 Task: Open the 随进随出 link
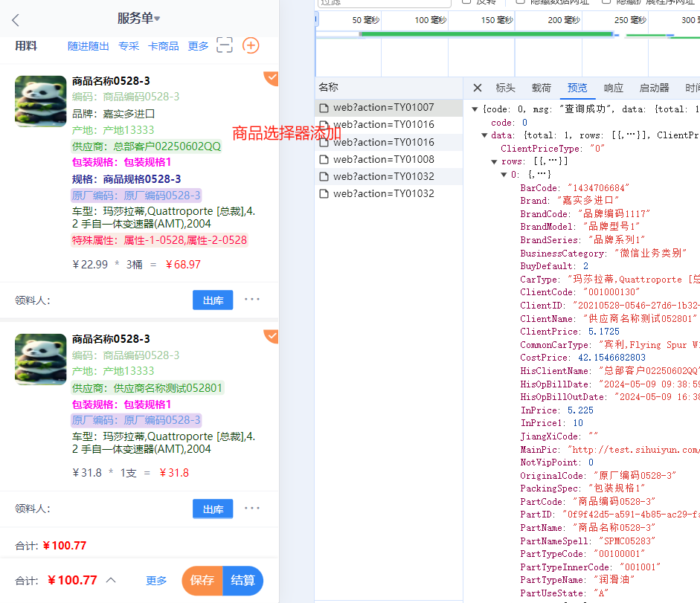(x=89, y=46)
